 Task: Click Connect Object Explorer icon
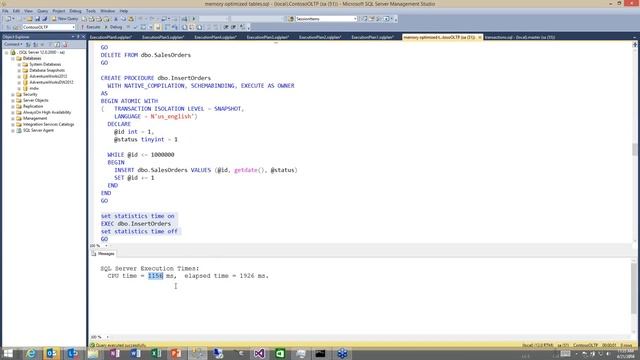[x=28, y=44]
